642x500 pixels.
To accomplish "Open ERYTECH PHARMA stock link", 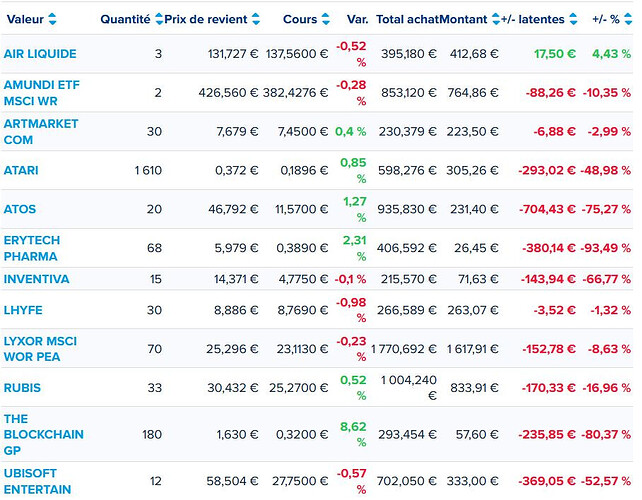I will point(32,248).
